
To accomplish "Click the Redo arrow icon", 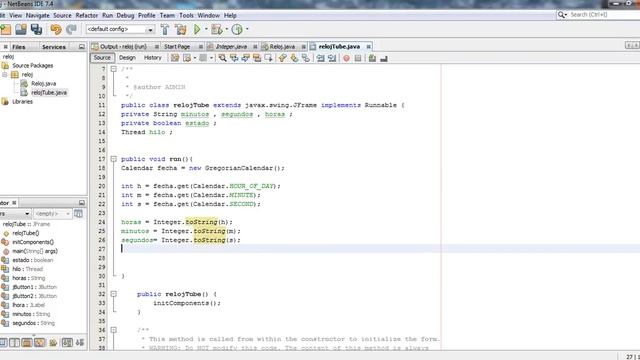I will [x=71, y=29].
